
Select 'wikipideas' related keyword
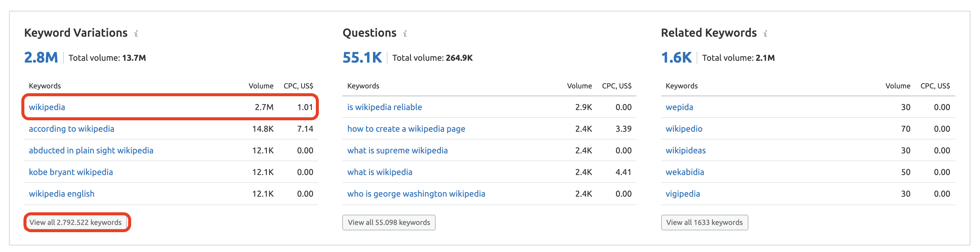(686, 151)
